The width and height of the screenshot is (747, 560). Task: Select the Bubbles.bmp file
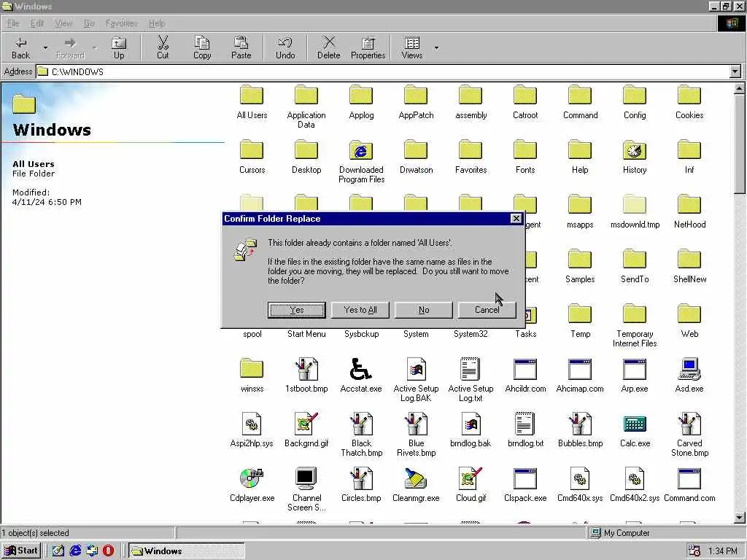580,430
